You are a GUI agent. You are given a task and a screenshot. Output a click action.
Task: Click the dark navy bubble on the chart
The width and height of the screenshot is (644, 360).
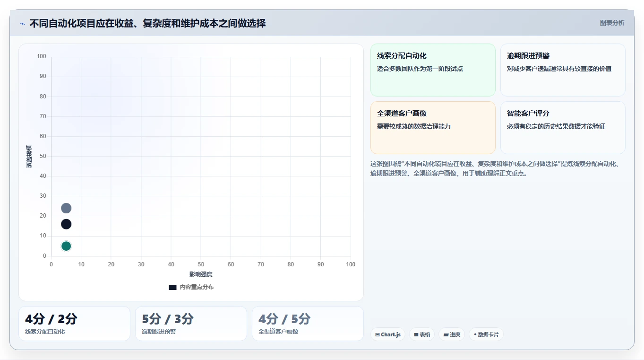pos(66,224)
